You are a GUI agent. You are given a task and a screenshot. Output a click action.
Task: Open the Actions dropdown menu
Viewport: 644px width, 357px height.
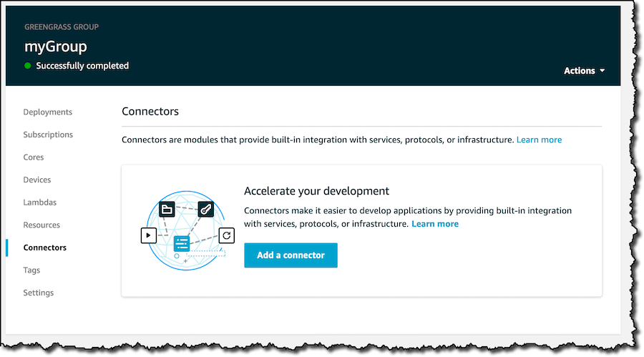coord(584,71)
